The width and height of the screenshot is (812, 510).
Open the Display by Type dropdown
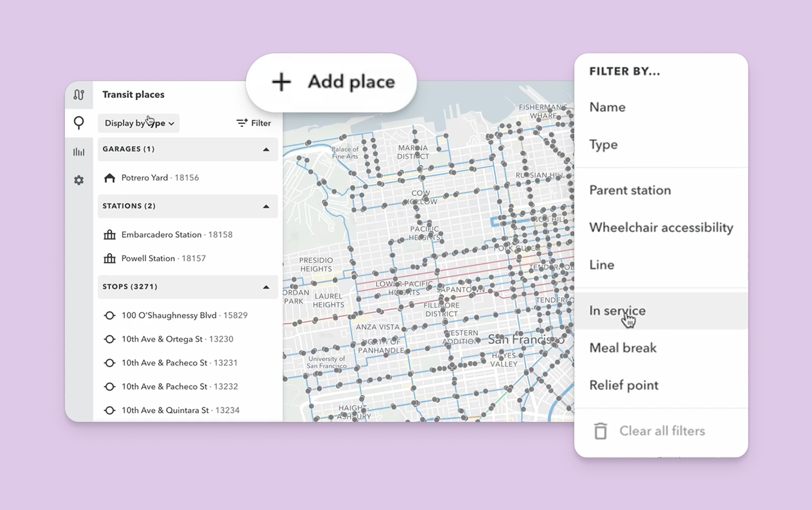pos(138,123)
